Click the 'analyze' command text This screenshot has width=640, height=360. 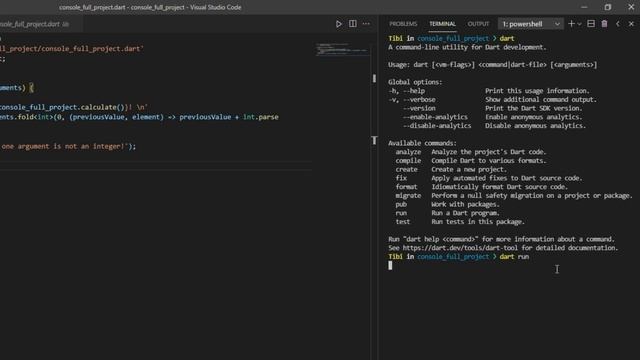coord(408,152)
